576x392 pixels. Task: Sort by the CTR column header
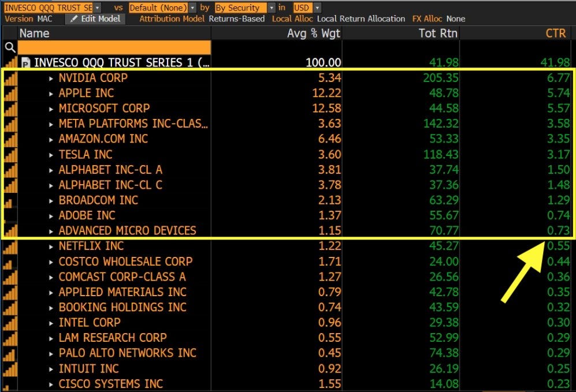coord(555,33)
